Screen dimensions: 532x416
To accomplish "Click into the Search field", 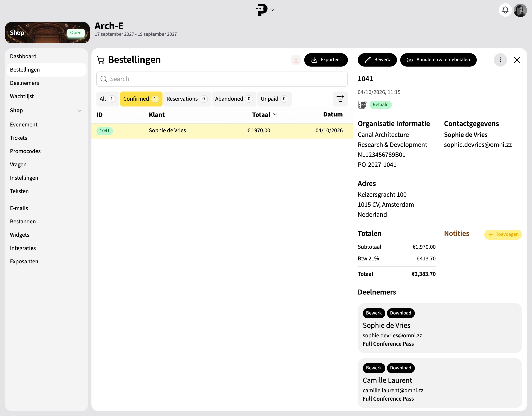I will [x=222, y=79].
